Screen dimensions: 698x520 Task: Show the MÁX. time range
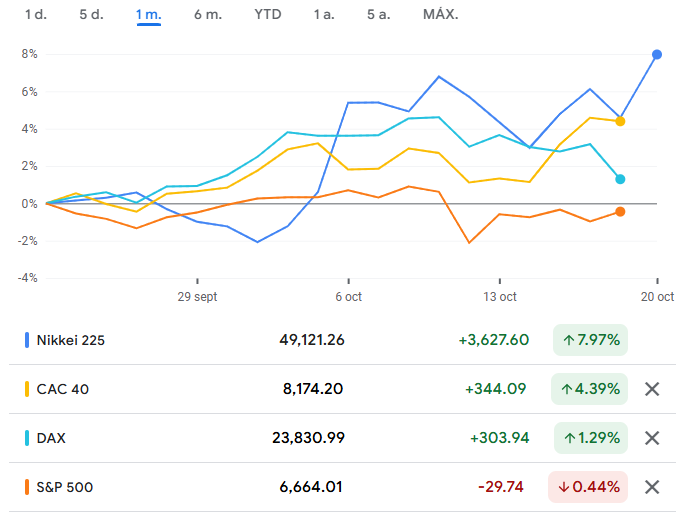coord(440,15)
